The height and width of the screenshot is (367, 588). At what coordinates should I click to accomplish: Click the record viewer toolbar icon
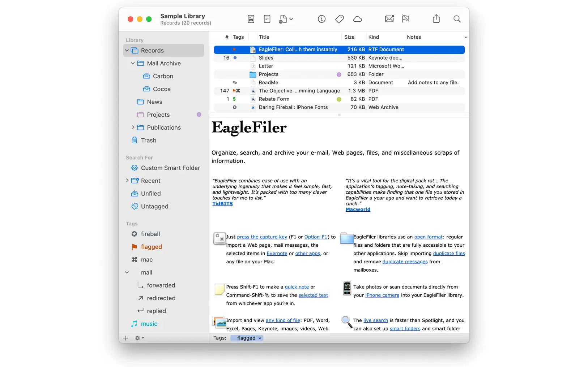[x=251, y=19]
